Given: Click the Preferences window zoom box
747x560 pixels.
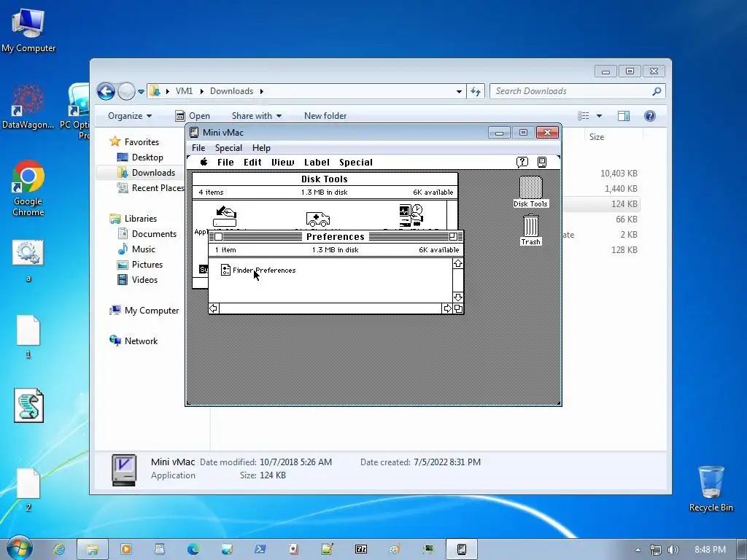Looking at the screenshot, I should tap(453, 237).
